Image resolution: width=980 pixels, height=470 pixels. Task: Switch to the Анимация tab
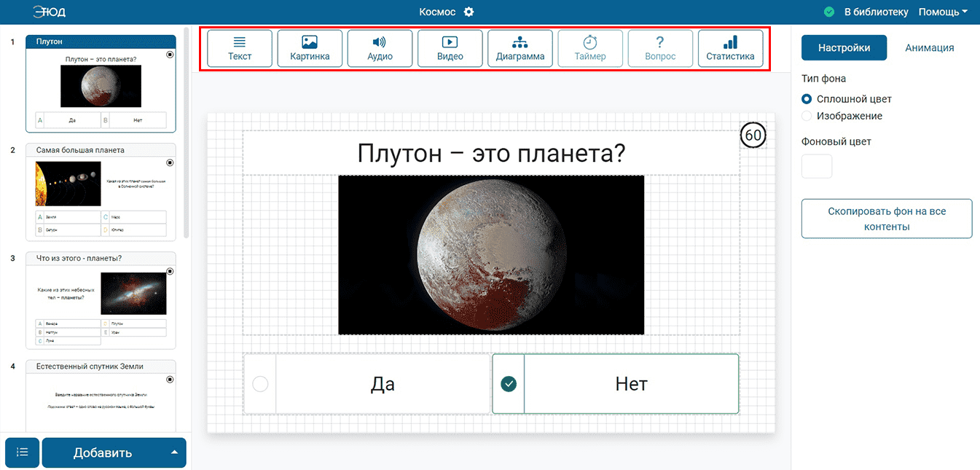tap(930, 47)
